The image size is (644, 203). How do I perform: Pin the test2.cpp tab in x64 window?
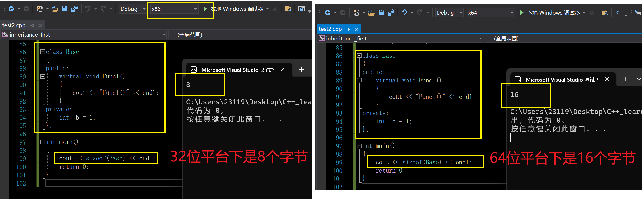[x=349, y=29]
